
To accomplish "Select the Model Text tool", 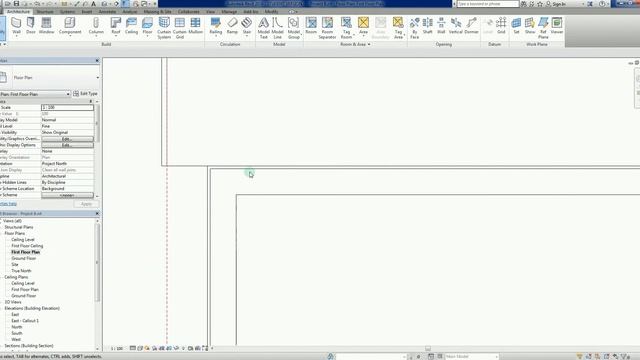I will point(264,28).
